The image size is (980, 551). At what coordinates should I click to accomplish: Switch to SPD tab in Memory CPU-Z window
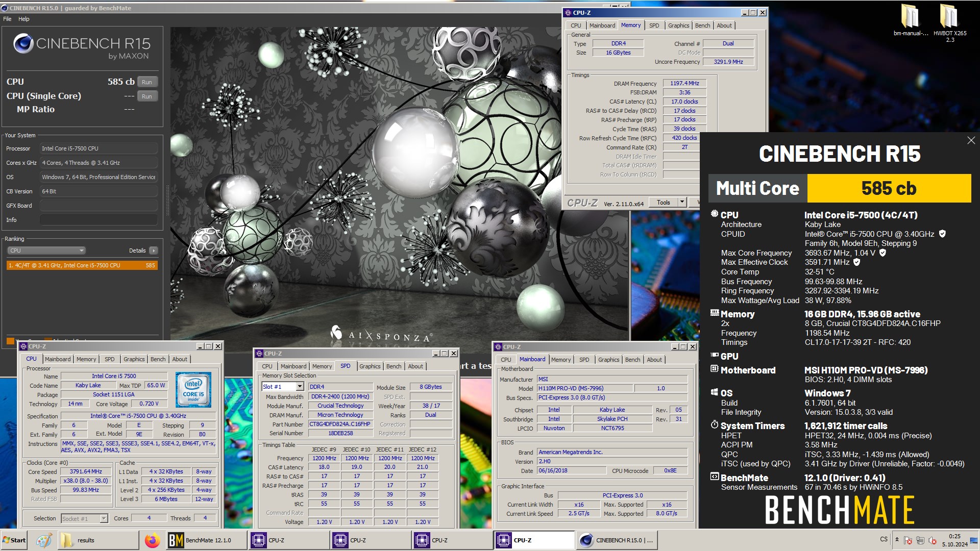pos(654,26)
